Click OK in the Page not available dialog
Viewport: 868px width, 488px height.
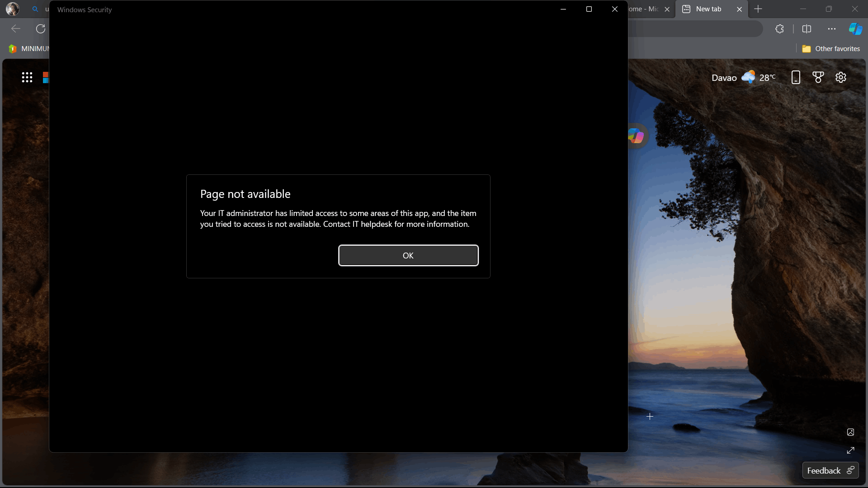click(x=408, y=255)
